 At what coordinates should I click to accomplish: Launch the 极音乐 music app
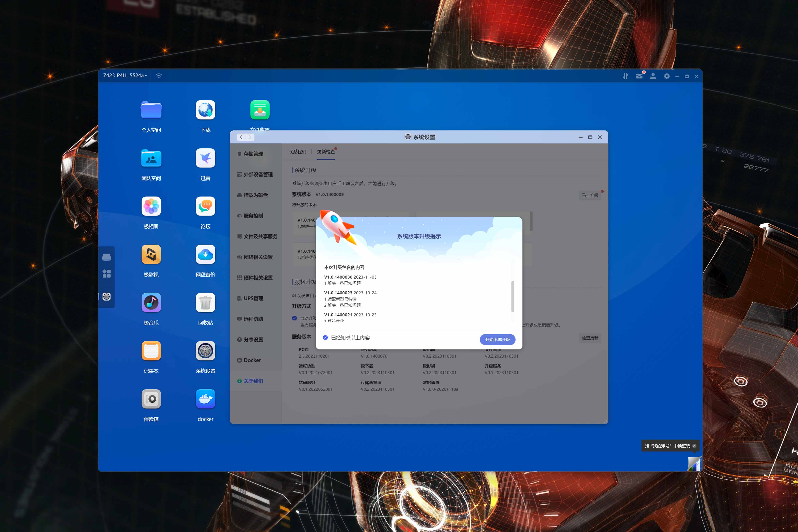pos(151,303)
